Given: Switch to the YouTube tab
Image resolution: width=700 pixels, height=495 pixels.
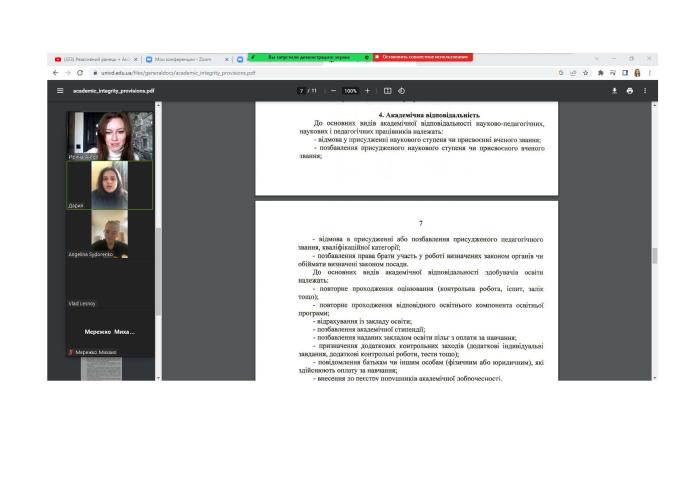Looking at the screenshot, I should click(95, 59).
